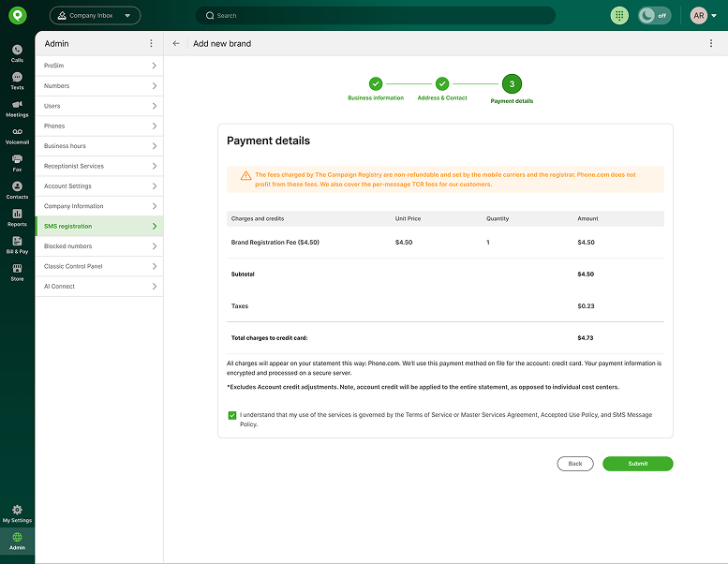Open the Company Inbox dropdown
Screen dimensions: 728x564
[95, 16]
